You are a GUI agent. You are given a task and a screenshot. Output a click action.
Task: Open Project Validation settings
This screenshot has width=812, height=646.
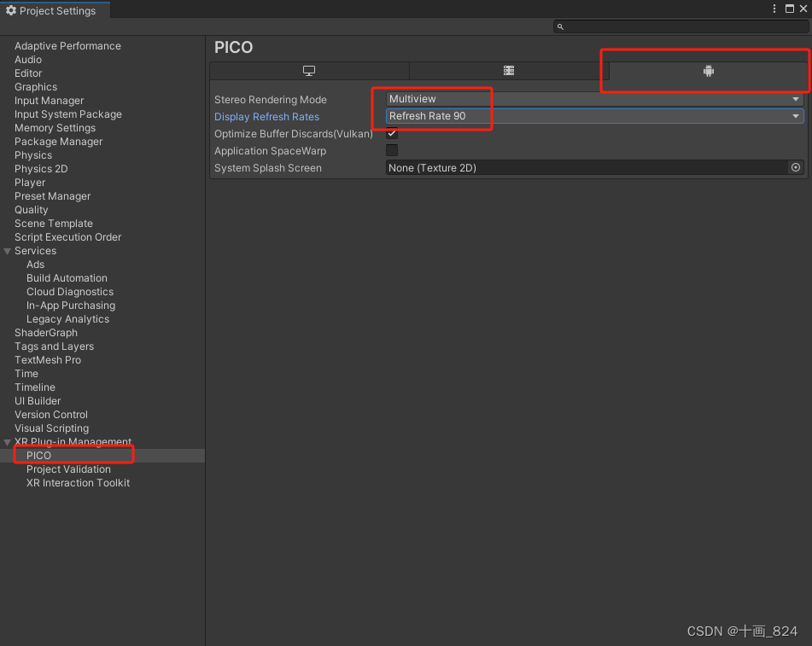(69, 469)
